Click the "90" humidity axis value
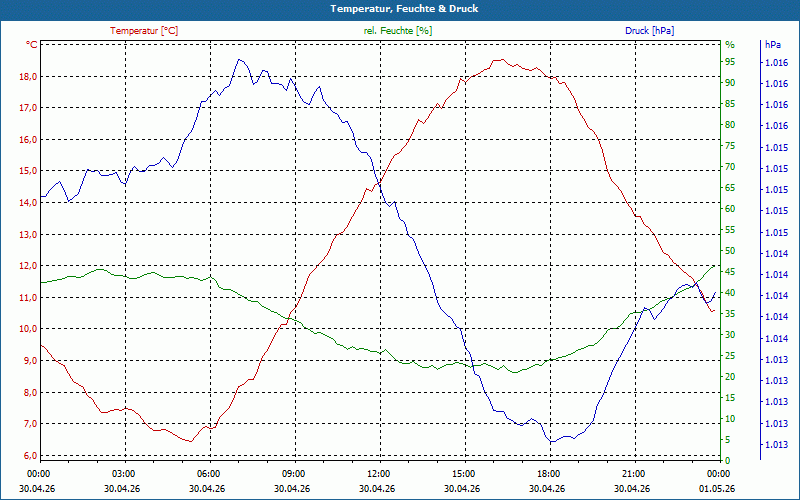800x500 pixels. pyautogui.click(x=730, y=83)
